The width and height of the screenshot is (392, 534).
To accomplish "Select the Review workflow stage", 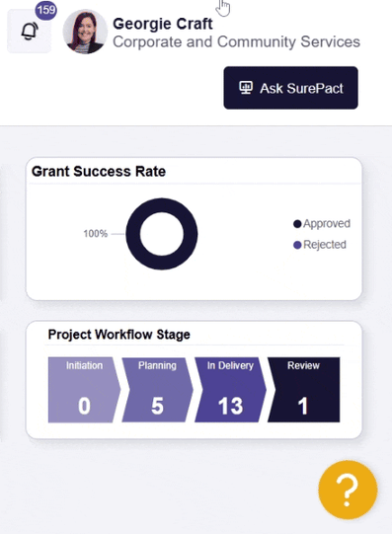I will pos(303,390).
